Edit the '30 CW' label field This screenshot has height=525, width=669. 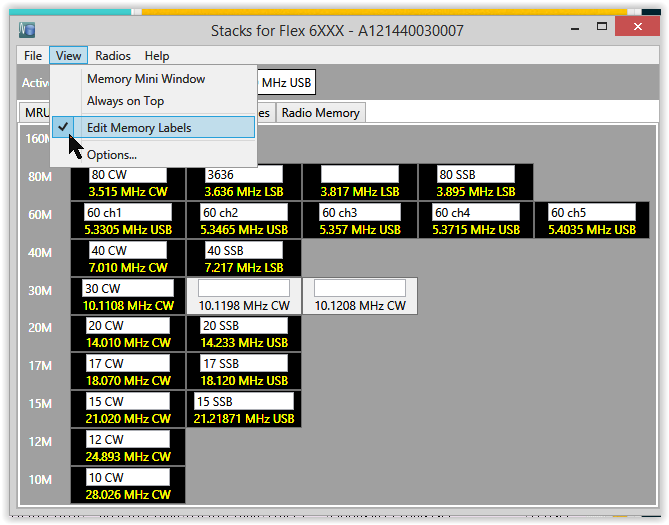[x=128, y=289]
